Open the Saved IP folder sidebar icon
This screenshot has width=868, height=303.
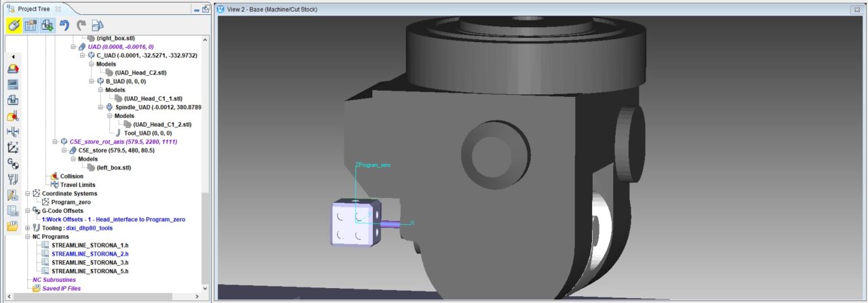click(13, 226)
